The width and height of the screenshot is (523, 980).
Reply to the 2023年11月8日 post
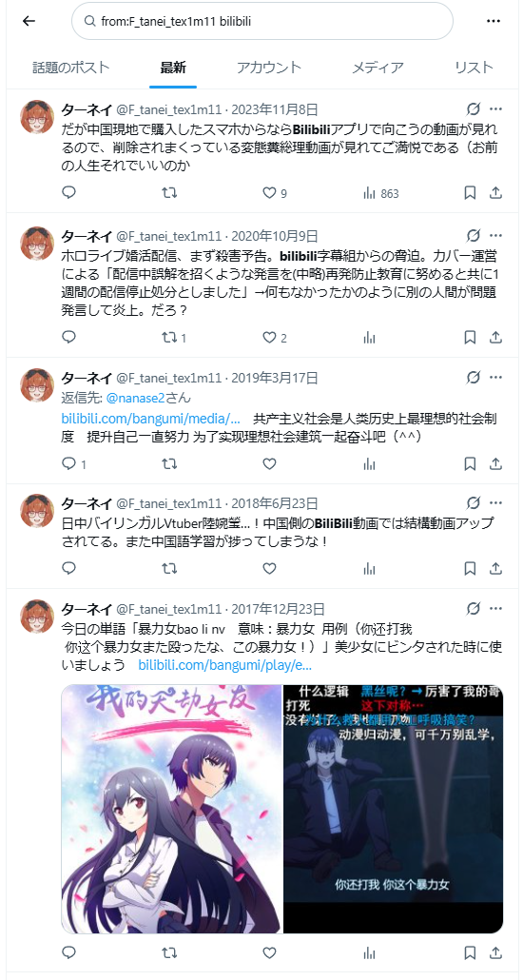(69, 193)
